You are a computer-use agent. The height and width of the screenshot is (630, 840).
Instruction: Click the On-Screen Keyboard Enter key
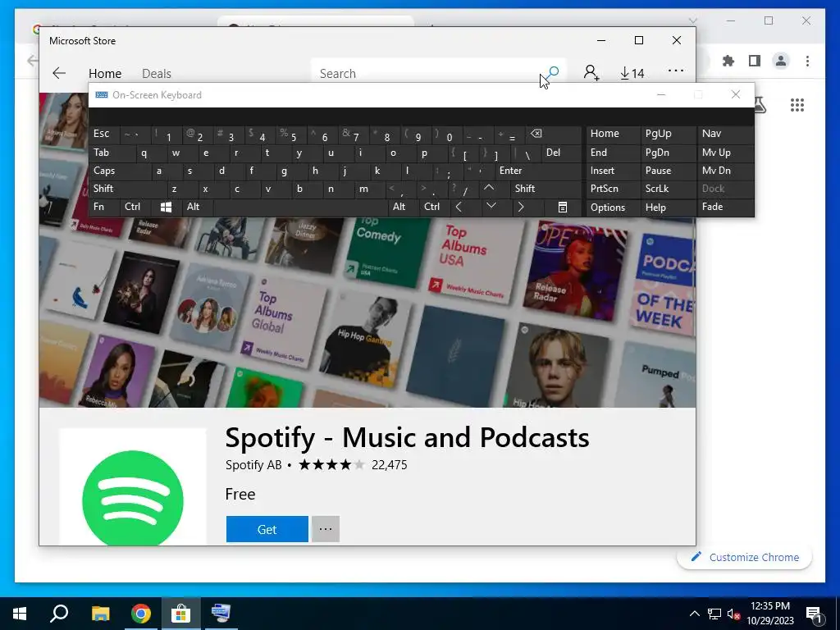538,171
